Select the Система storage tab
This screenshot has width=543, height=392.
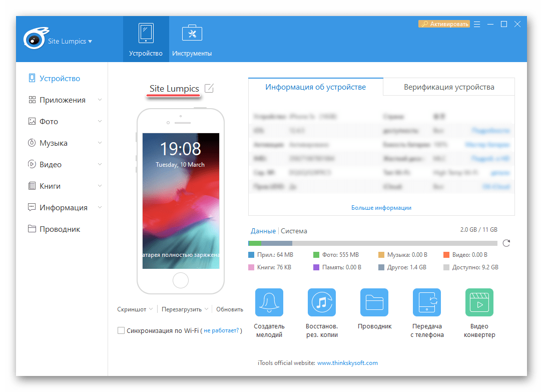[294, 231]
